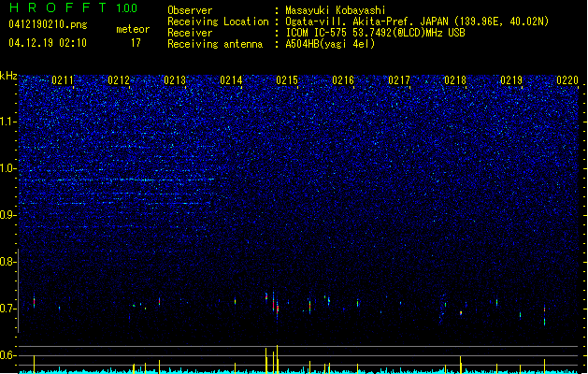Click the version number 1.00
The height and width of the screenshot is (374, 588).
click(127, 8)
